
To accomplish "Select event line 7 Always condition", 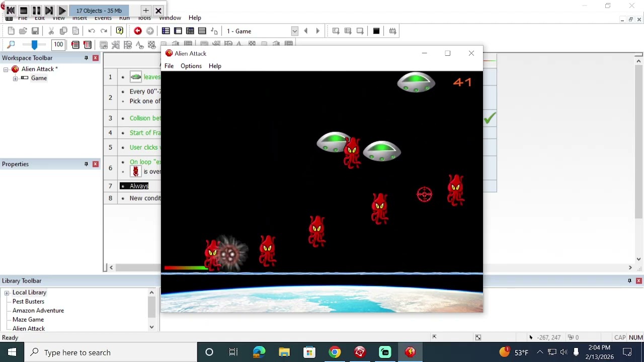I will click(x=139, y=186).
